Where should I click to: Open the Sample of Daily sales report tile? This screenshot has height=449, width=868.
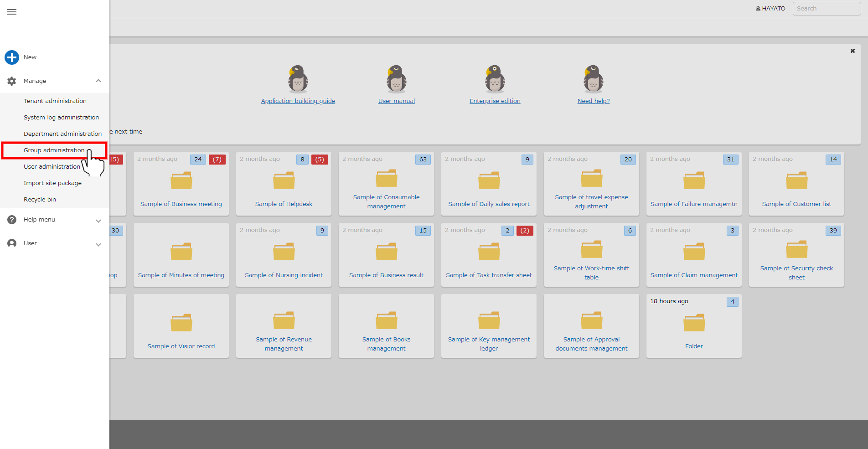coord(489,184)
